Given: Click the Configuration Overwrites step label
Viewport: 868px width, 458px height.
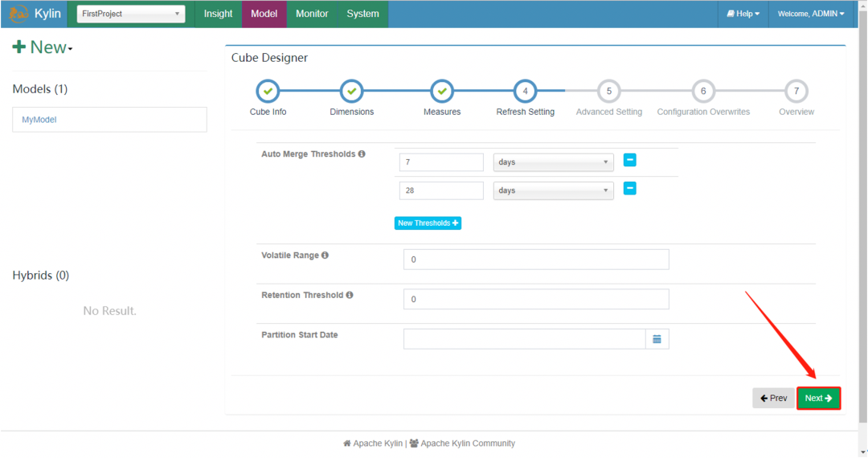Looking at the screenshot, I should (703, 112).
